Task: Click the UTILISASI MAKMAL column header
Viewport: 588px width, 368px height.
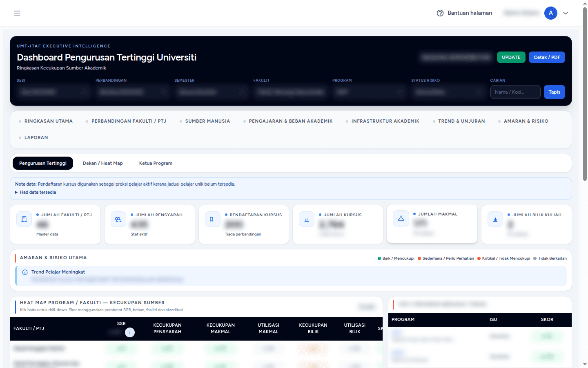Action: (269, 328)
